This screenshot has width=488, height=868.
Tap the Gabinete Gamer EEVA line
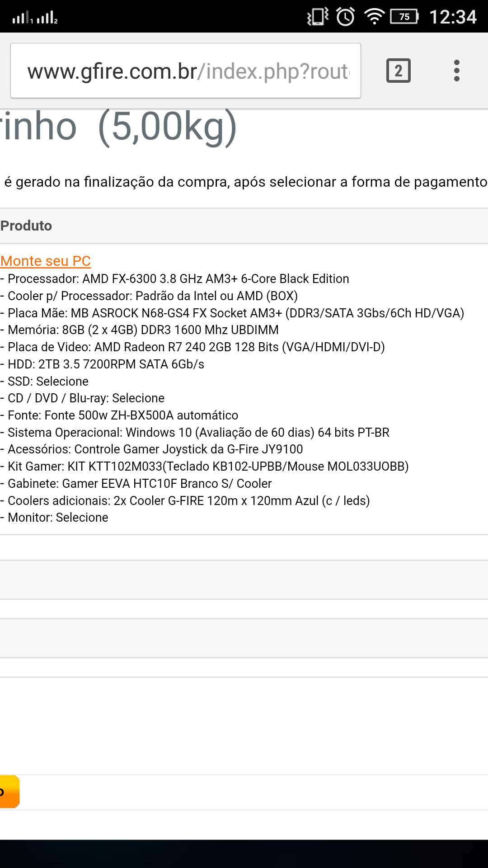(x=136, y=483)
